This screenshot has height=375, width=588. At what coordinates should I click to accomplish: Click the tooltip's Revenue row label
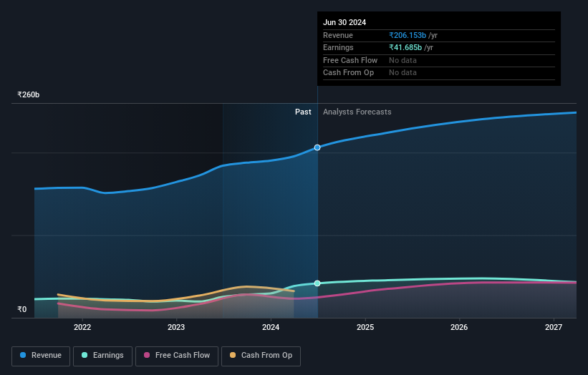click(338, 35)
